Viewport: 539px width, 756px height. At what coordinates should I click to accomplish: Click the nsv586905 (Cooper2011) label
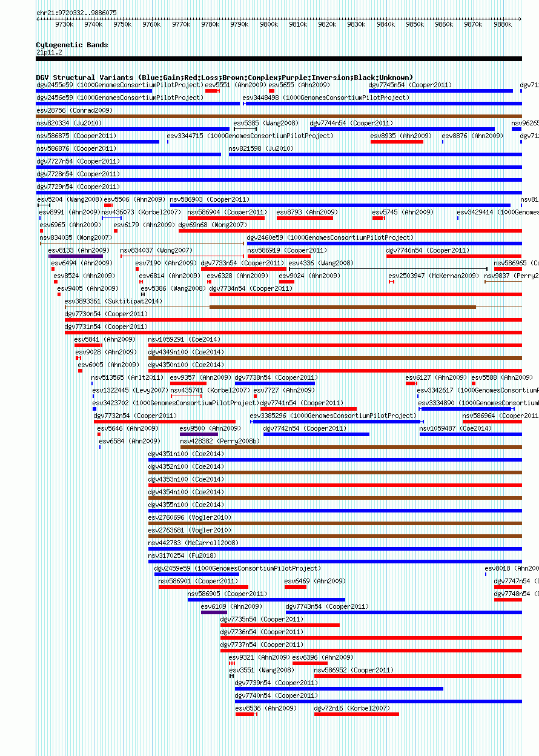click(x=227, y=594)
